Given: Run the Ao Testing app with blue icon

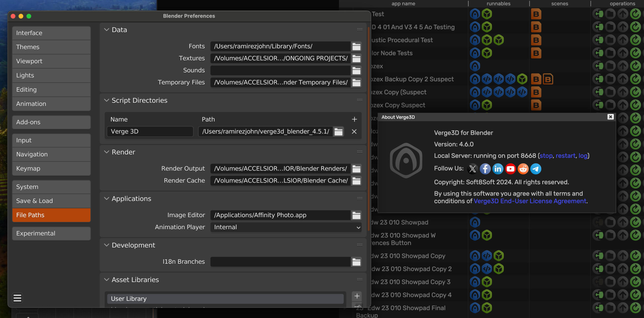Looking at the screenshot, I should [x=475, y=27].
